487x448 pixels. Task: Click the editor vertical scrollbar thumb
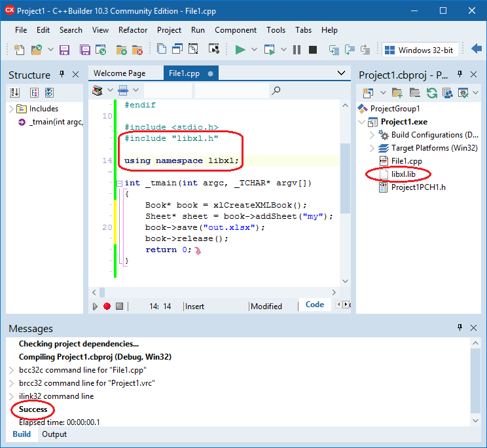345,178
